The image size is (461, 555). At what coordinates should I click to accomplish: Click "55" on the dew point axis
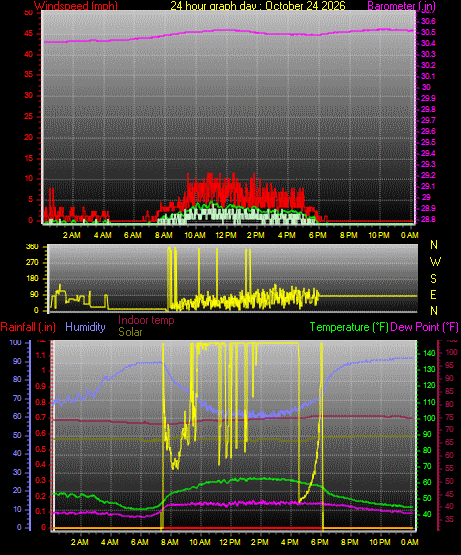(449, 468)
